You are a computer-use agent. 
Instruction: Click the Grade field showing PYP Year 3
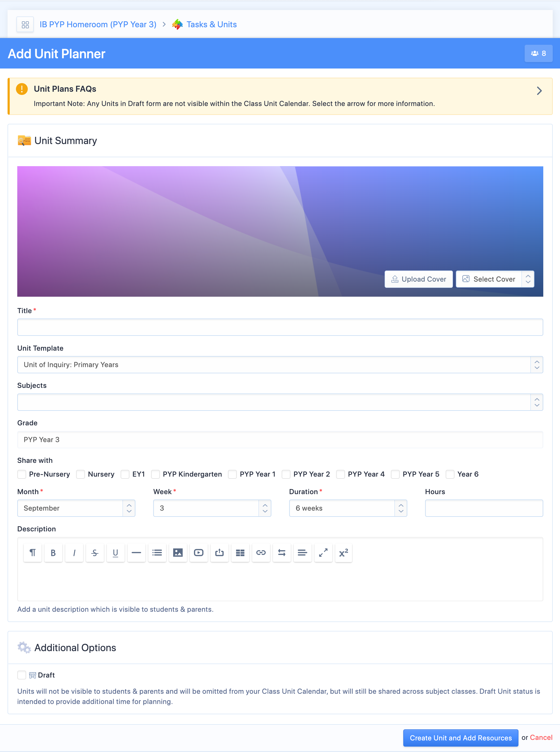[x=280, y=440]
